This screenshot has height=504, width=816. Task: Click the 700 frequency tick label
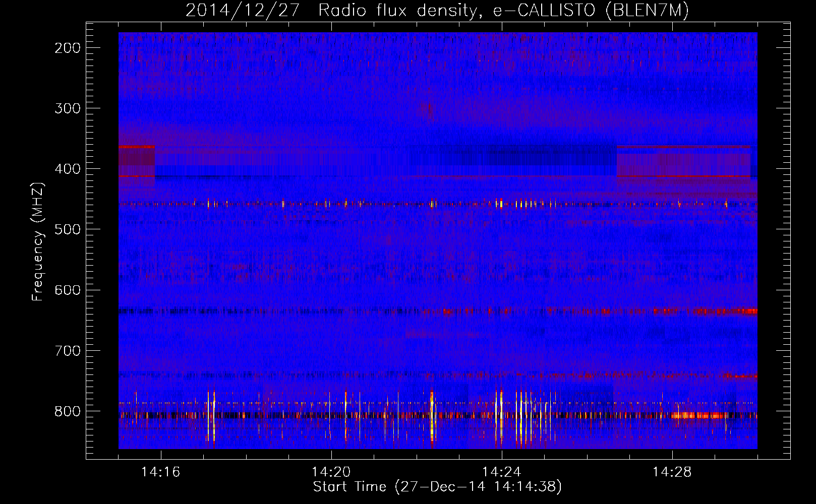67,350
